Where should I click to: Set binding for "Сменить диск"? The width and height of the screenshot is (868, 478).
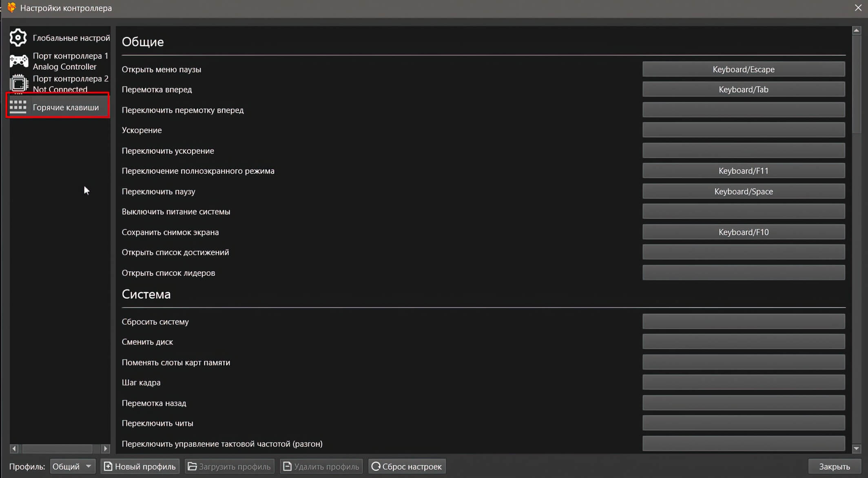tap(744, 342)
